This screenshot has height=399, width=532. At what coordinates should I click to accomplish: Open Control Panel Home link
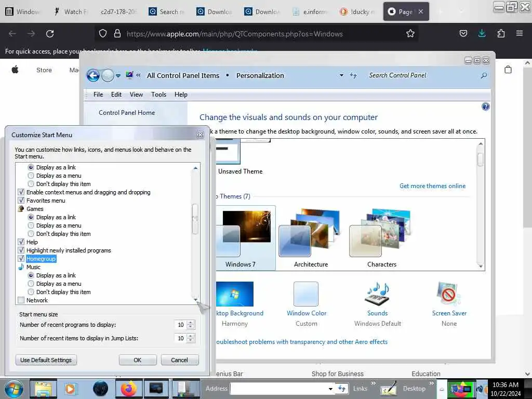127,113
